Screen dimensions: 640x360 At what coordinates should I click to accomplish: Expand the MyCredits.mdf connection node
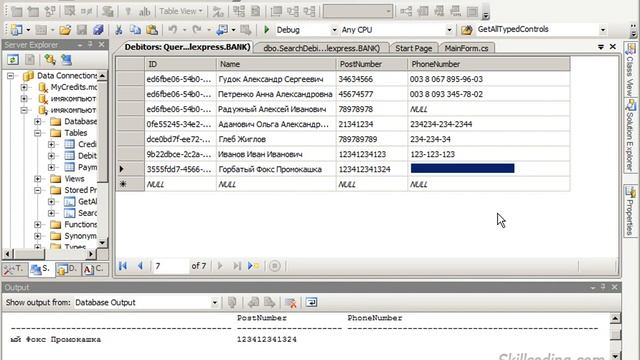(x=24, y=87)
